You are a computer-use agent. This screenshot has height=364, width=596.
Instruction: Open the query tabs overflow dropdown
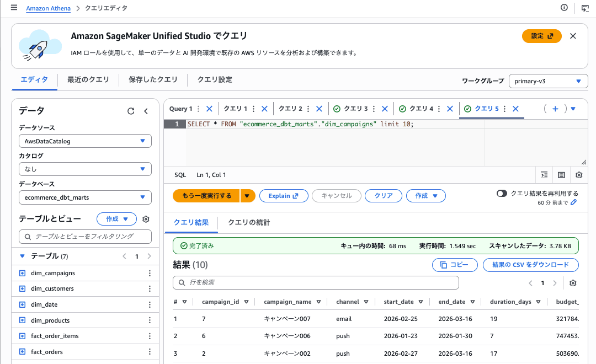[x=573, y=109]
